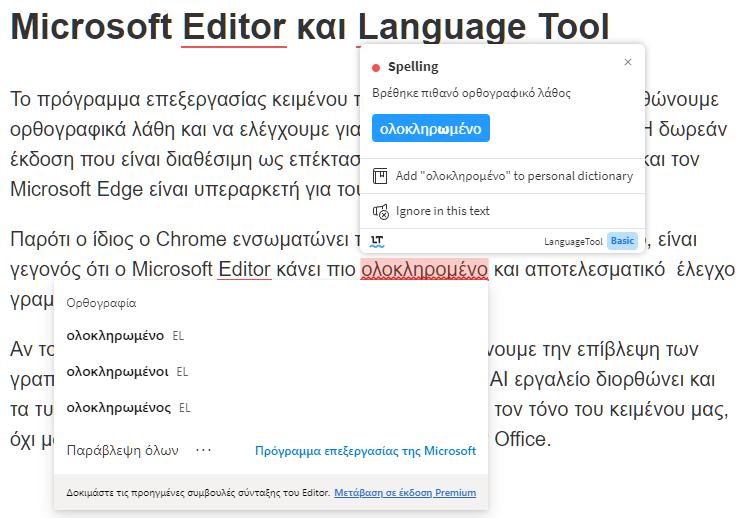
Task: Click the Ορθογραφία header label
Action: [x=101, y=303]
